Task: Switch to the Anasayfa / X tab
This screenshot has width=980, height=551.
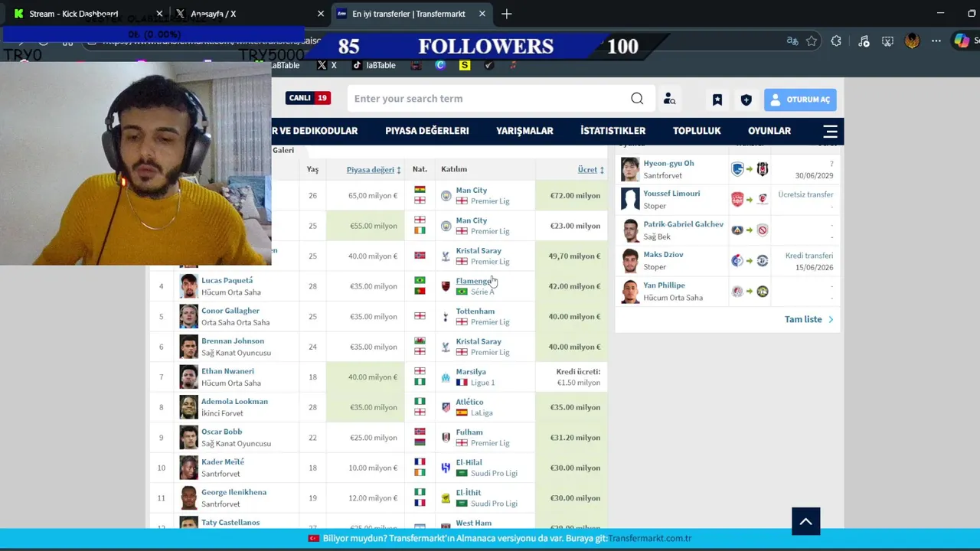Action: coord(213,14)
